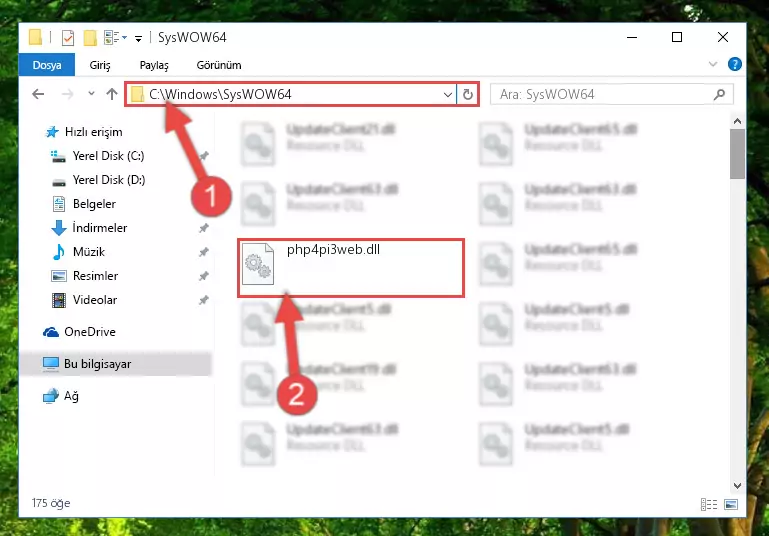This screenshot has width=769, height=536.
Task: Switch to large icons view in status bar
Action: pyautogui.click(x=731, y=504)
